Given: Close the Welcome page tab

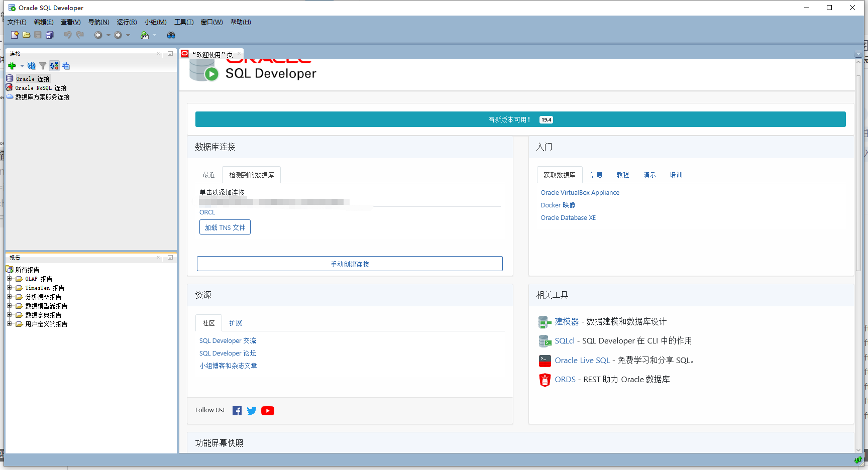Looking at the screenshot, I should pyautogui.click(x=239, y=54).
